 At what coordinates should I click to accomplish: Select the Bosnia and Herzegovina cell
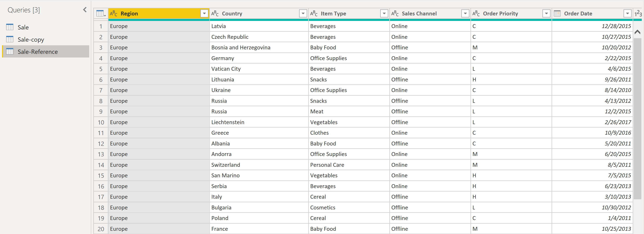(240, 48)
